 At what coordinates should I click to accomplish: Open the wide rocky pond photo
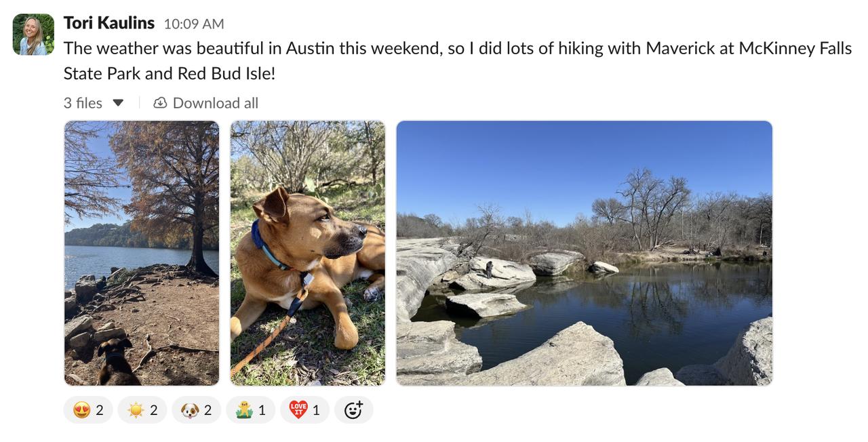coord(584,253)
